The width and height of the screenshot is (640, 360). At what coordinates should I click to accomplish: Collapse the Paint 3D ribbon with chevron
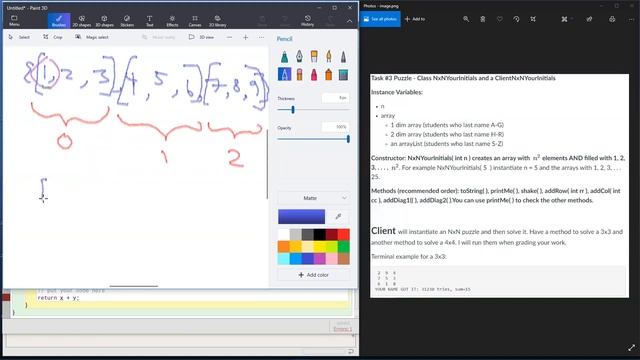click(349, 21)
